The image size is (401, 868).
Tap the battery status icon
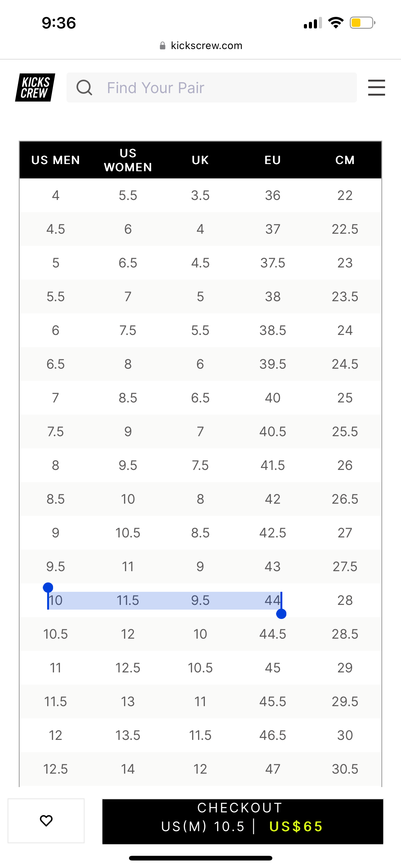tap(362, 23)
